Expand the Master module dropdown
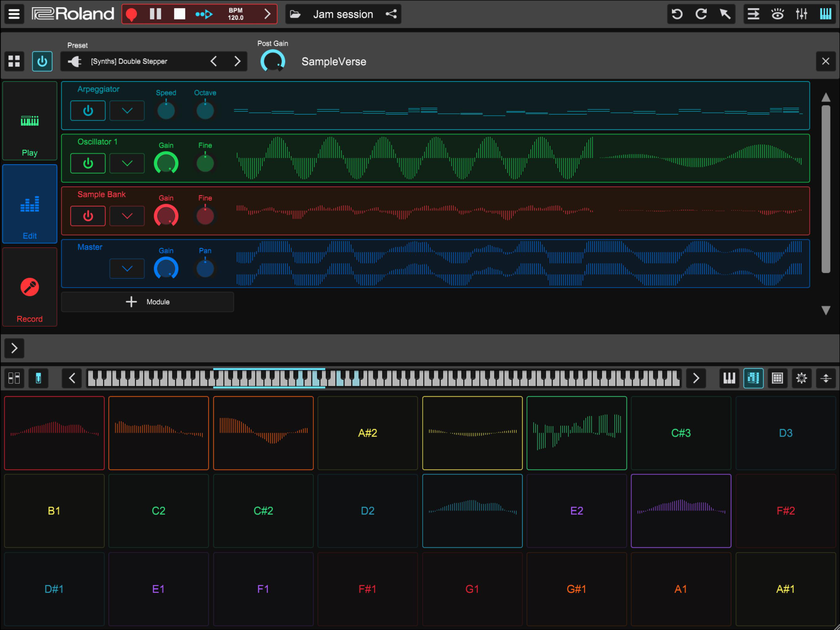Image resolution: width=840 pixels, height=630 pixels. pyautogui.click(x=127, y=269)
